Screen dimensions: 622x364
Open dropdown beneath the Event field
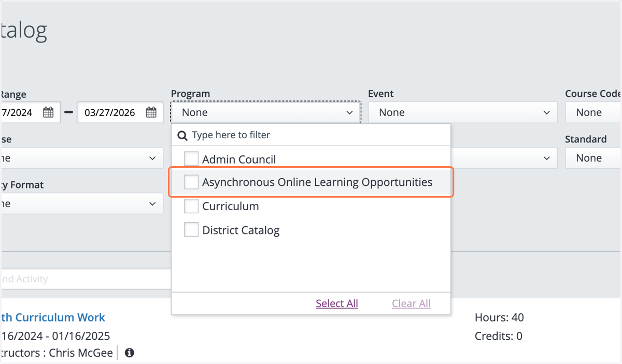tap(504, 158)
